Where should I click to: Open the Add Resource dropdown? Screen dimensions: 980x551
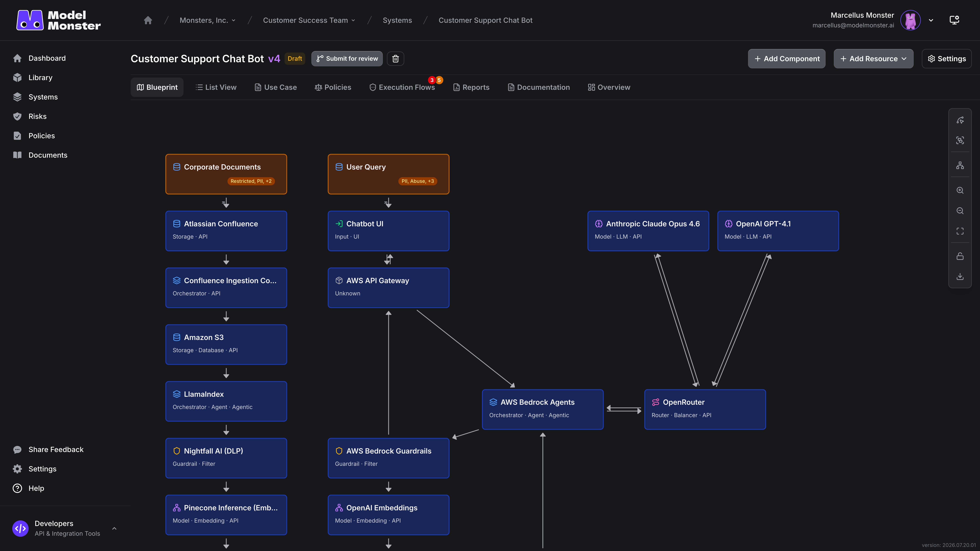coord(873,59)
